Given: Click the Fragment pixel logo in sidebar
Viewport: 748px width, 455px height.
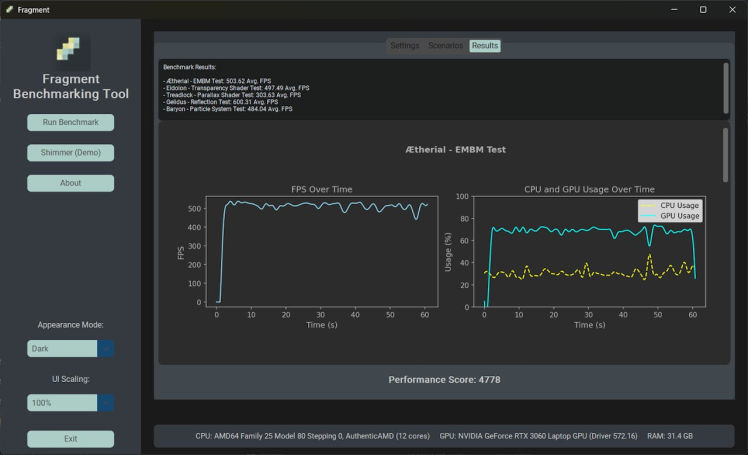Looking at the screenshot, I should point(70,52).
